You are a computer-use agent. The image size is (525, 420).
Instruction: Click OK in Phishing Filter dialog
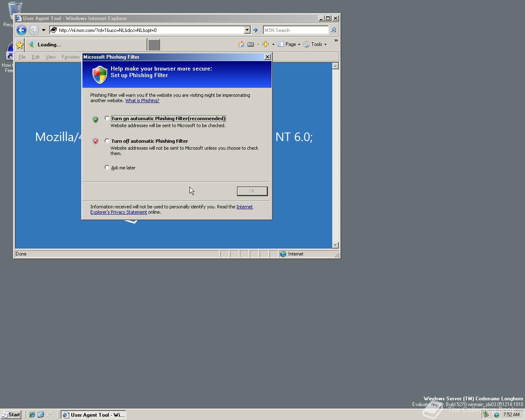pyautogui.click(x=252, y=191)
